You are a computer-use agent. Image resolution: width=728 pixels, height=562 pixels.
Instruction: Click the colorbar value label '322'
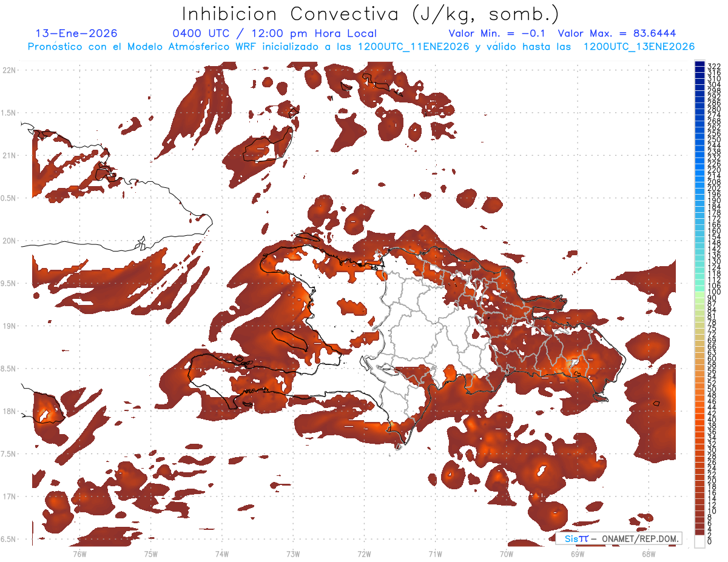(x=714, y=65)
